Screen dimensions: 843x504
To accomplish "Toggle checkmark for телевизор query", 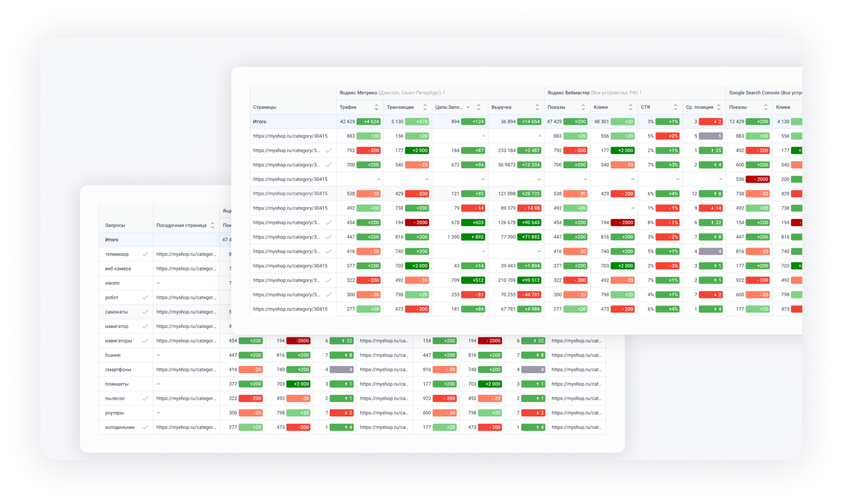I will tap(145, 254).
